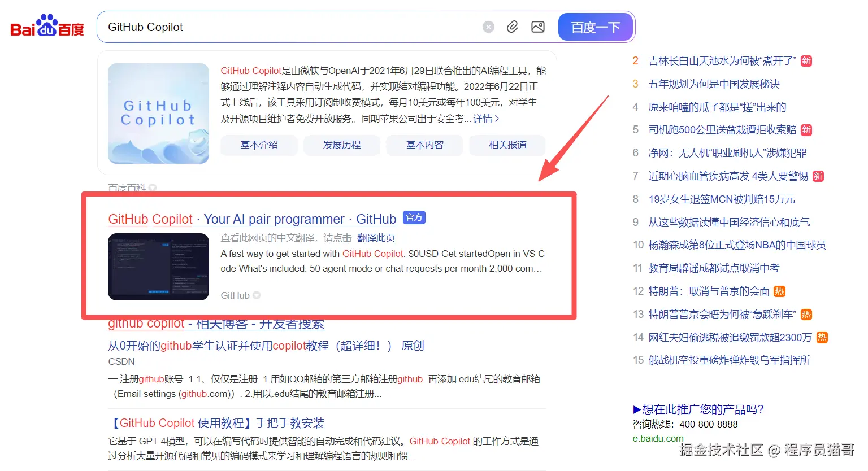Click the 官方 badge beside GitHub result

coord(414,217)
